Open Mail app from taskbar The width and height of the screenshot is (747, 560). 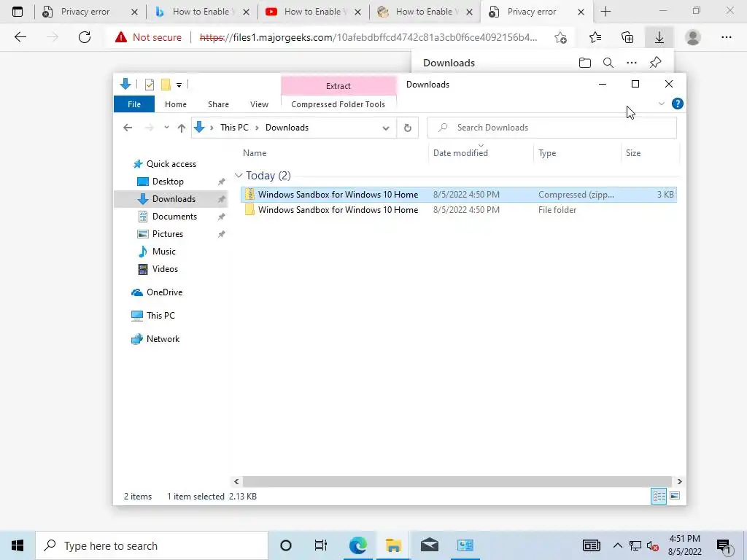(x=429, y=545)
